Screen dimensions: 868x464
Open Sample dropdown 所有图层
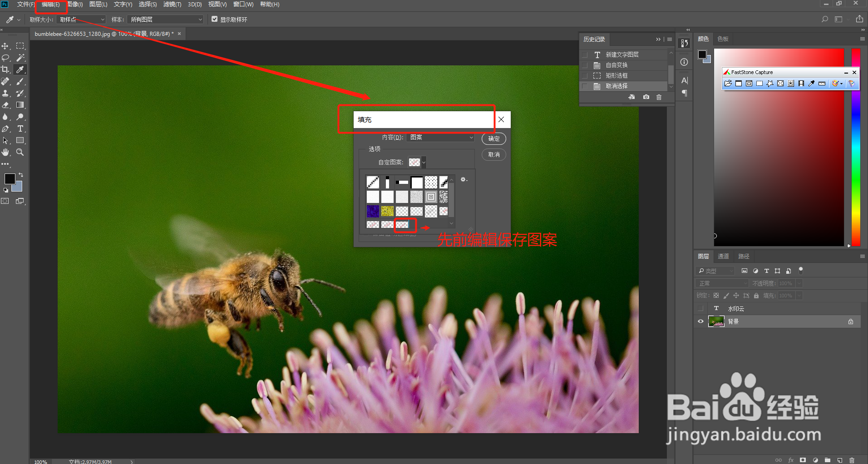point(166,20)
